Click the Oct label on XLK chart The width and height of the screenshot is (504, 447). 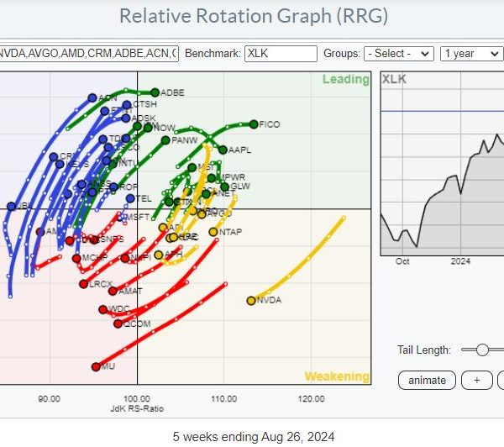[x=402, y=261]
